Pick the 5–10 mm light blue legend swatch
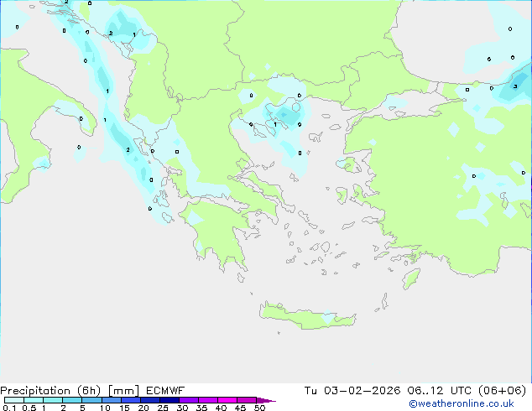 coord(91,400)
